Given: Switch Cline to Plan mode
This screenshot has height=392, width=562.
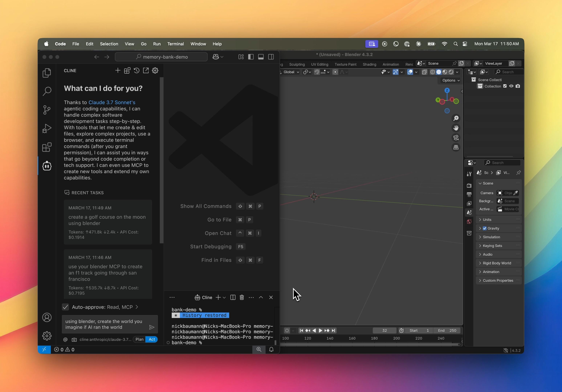Looking at the screenshot, I should (140, 339).
